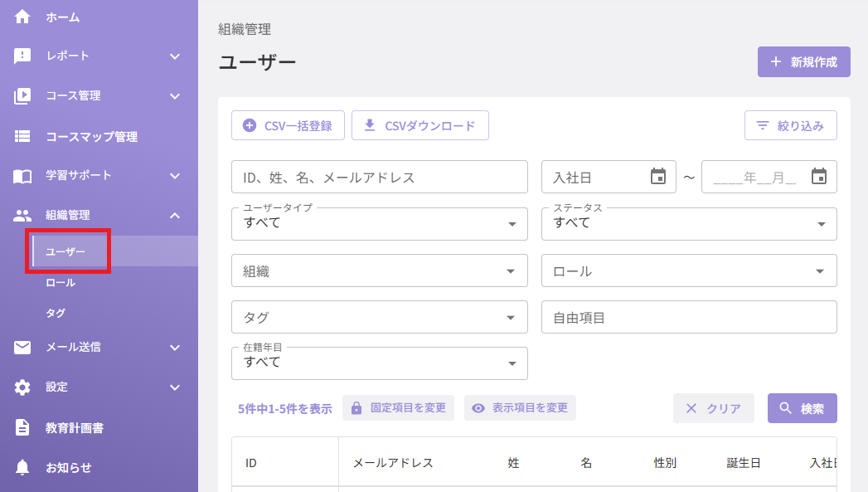868x492 pixels.
Task: Expand the メール送信 menu chevron
Action: [175, 348]
